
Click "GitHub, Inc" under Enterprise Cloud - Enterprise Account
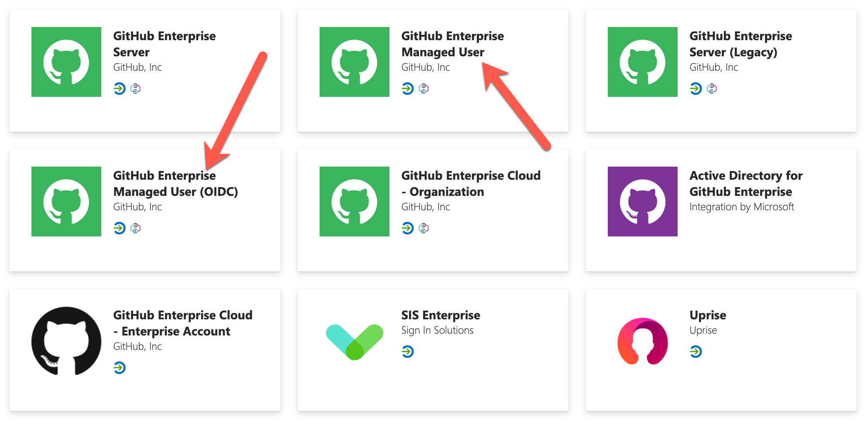[138, 346]
